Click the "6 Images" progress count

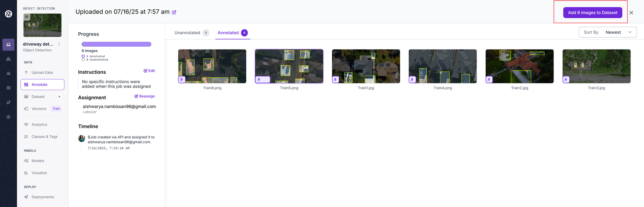point(90,51)
